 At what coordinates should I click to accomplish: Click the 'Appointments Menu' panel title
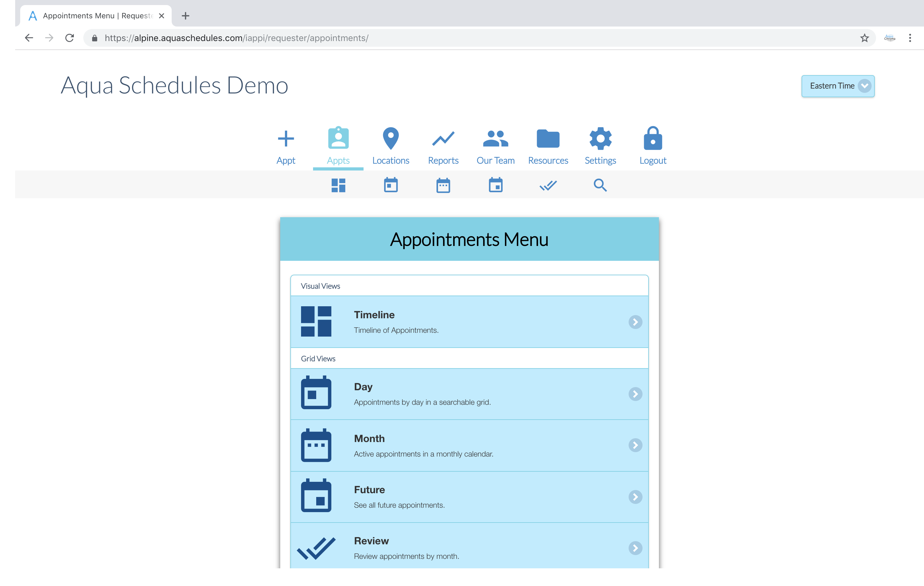469,239
